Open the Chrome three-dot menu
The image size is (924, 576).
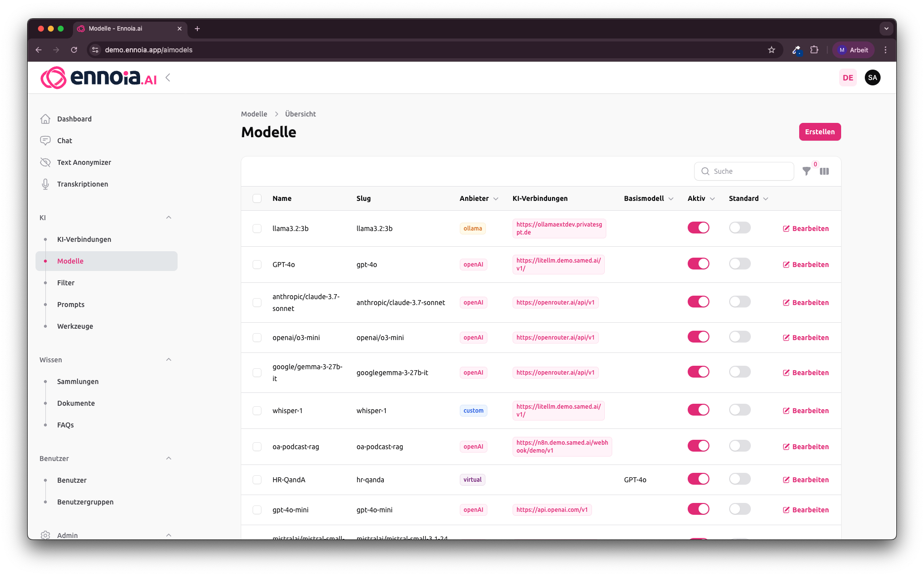pyautogui.click(x=886, y=50)
